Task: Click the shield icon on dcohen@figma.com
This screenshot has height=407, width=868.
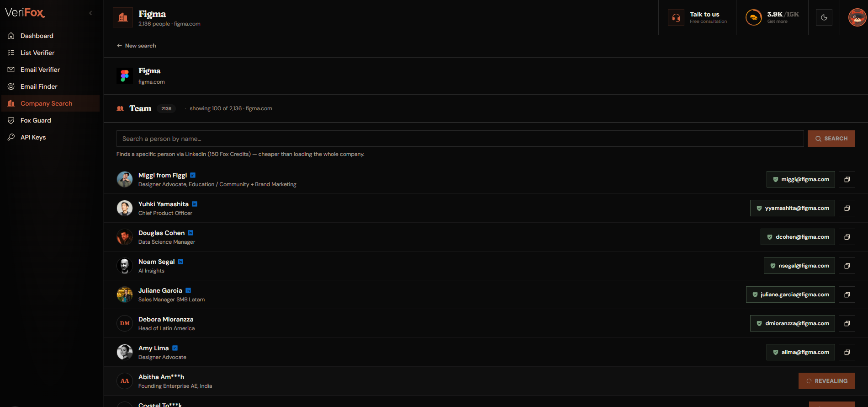Action: 769,237
